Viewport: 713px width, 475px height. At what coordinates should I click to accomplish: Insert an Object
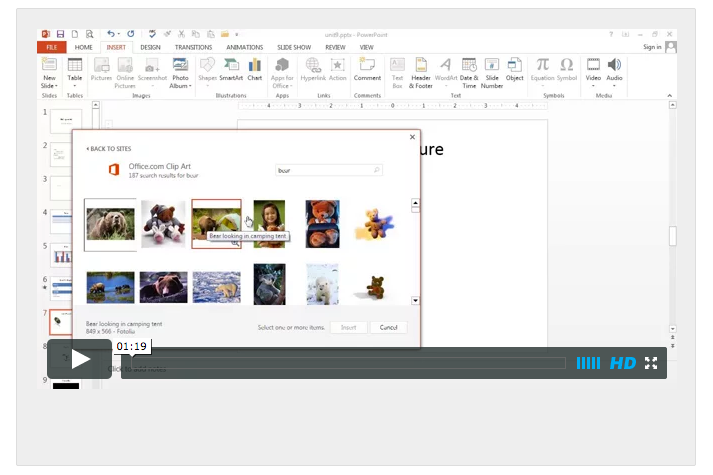(514, 69)
